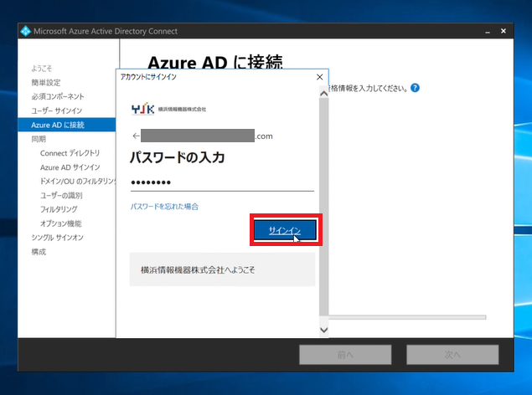The height and width of the screenshot is (395, 532).
Task: Click the dialog scrollbar down arrow
Action: [x=324, y=330]
